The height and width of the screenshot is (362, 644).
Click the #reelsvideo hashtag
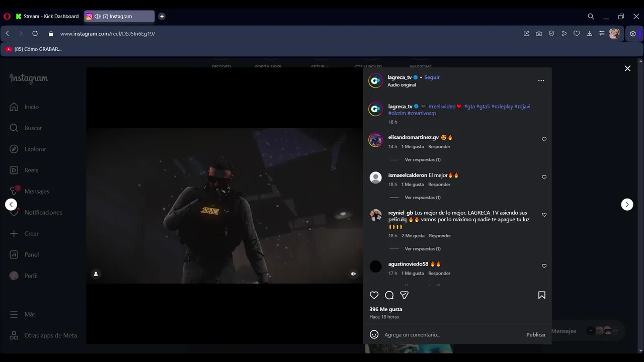pyautogui.click(x=442, y=107)
